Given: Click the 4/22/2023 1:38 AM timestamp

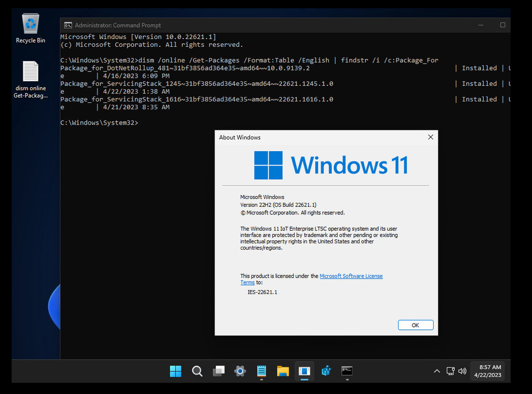Looking at the screenshot, I should [136, 92].
